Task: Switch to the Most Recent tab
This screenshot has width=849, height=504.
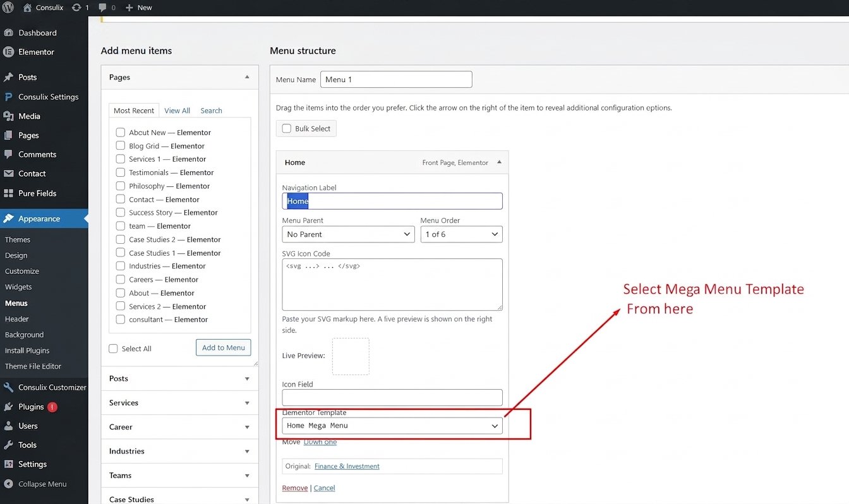Action: click(134, 111)
